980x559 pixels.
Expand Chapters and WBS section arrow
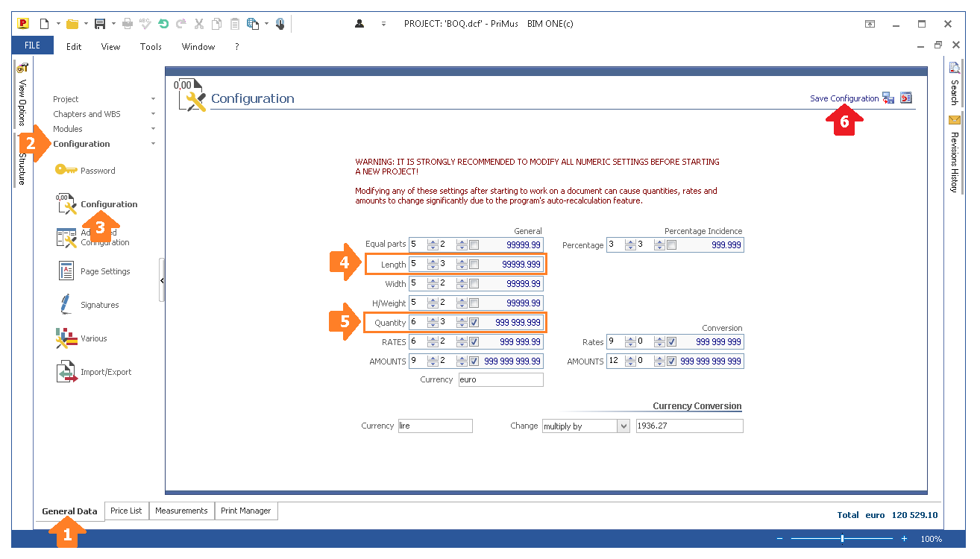(153, 114)
